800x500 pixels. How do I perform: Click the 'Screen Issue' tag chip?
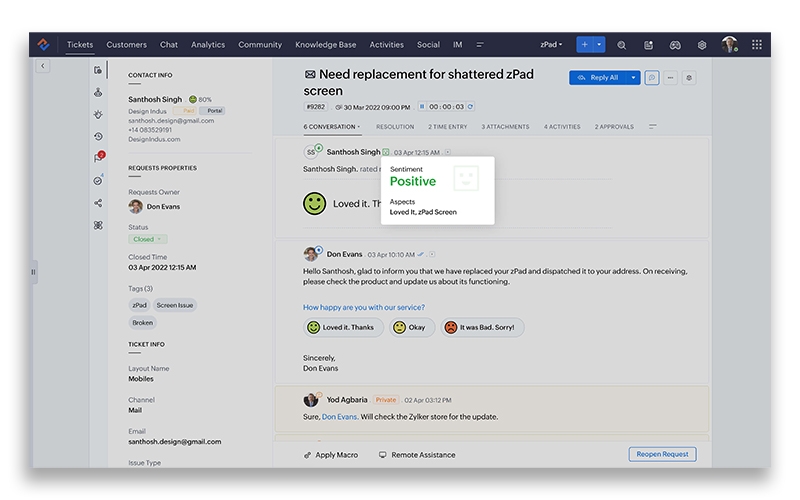[x=175, y=305]
